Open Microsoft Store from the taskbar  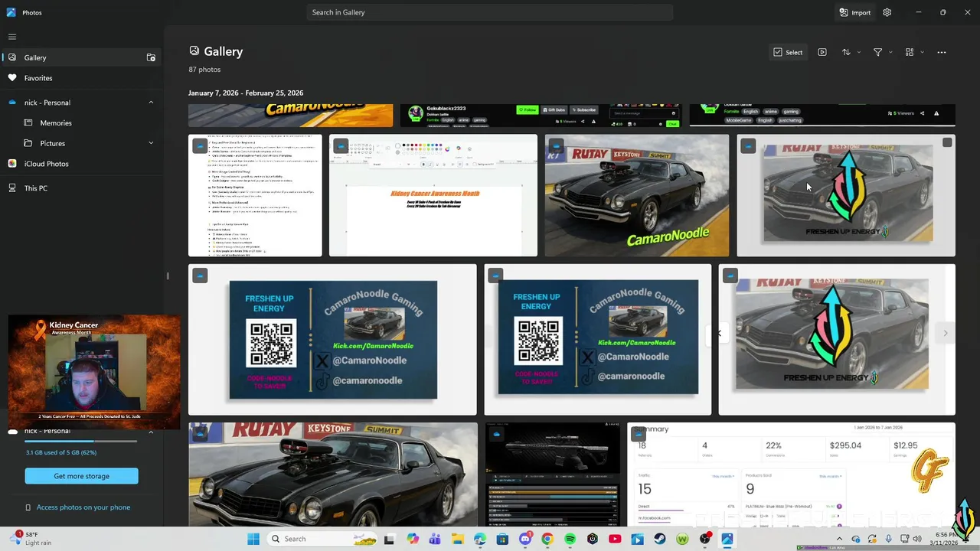tap(502, 539)
